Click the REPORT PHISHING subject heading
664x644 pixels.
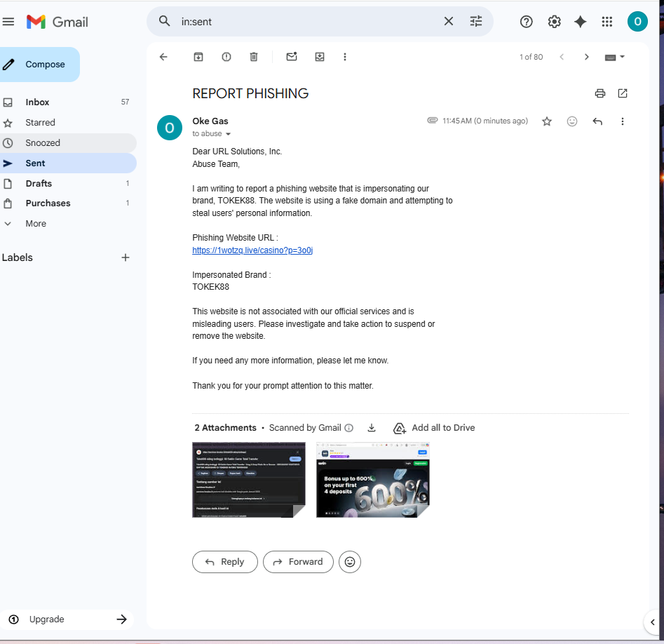(x=250, y=93)
